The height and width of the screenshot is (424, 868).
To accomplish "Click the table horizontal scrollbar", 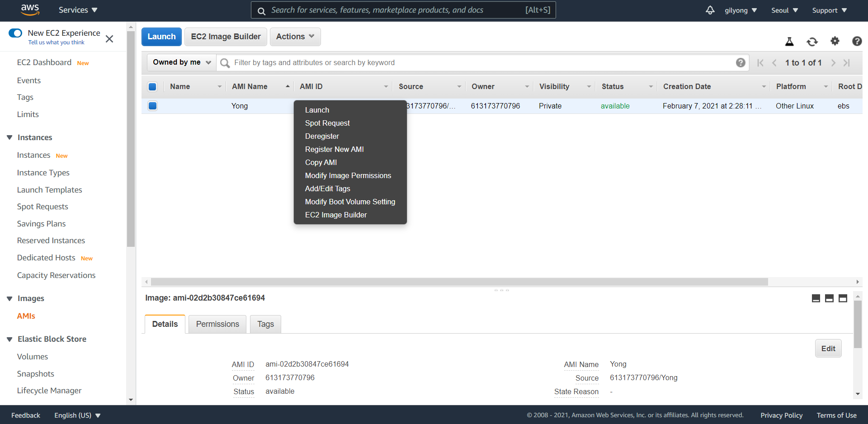I will coord(459,282).
